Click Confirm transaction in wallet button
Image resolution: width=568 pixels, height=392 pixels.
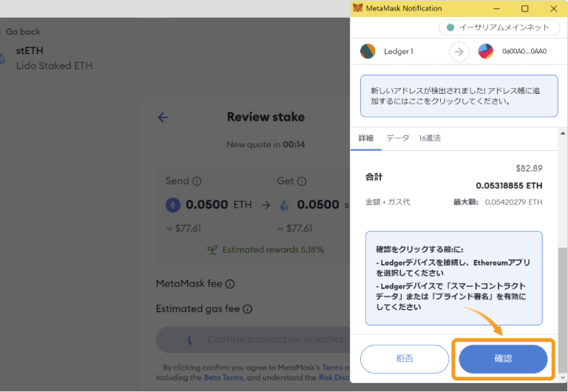click(253, 339)
